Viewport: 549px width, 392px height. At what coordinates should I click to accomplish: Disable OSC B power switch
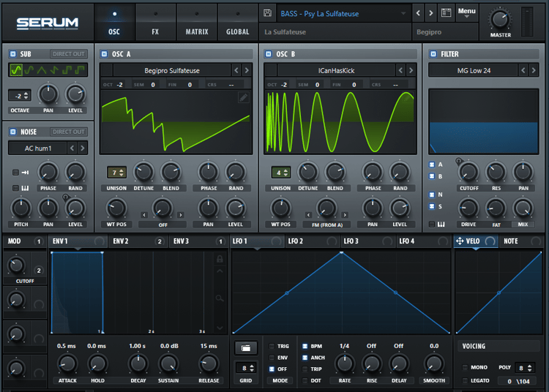pos(269,54)
